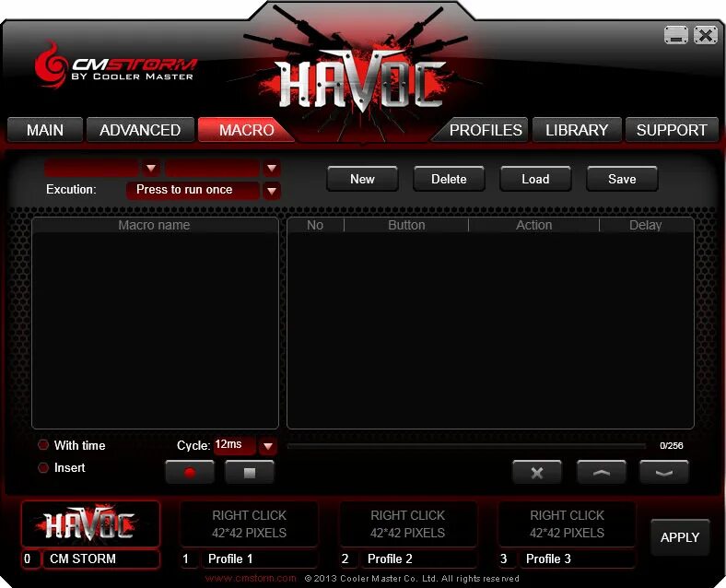
Task: Click the profile number 3 box
Action: pos(507,559)
